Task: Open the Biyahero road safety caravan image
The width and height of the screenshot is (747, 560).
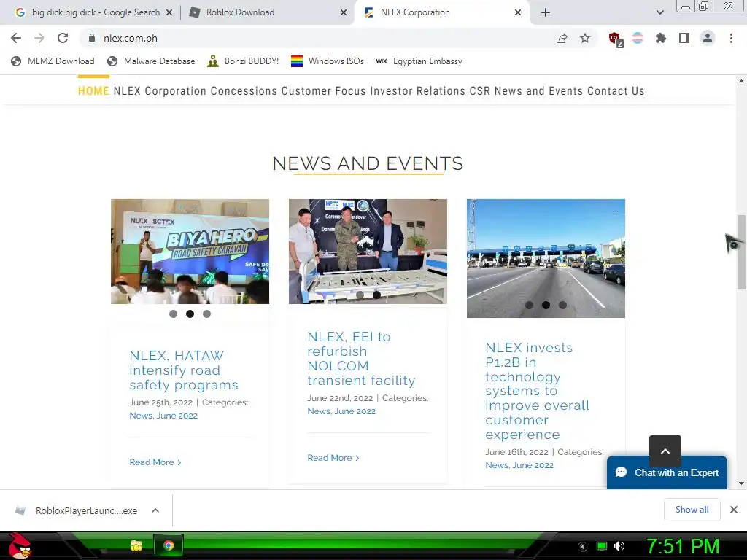Action: [190, 252]
